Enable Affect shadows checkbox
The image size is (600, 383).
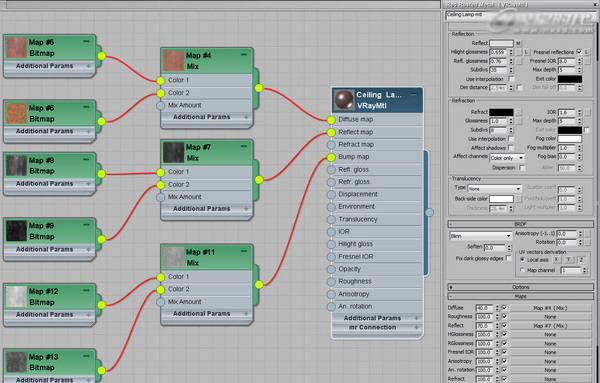(x=511, y=147)
